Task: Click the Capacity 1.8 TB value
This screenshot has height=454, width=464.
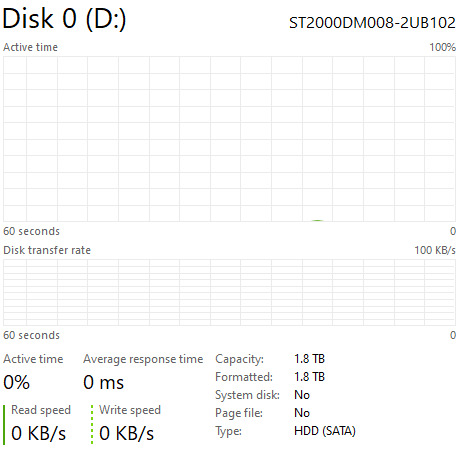Action: tap(309, 359)
